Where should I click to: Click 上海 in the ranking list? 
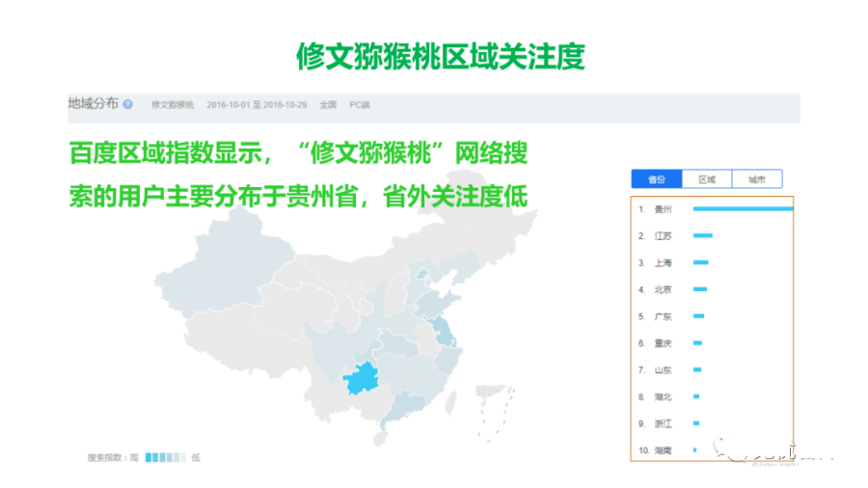pyautogui.click(x=663, y=262)
